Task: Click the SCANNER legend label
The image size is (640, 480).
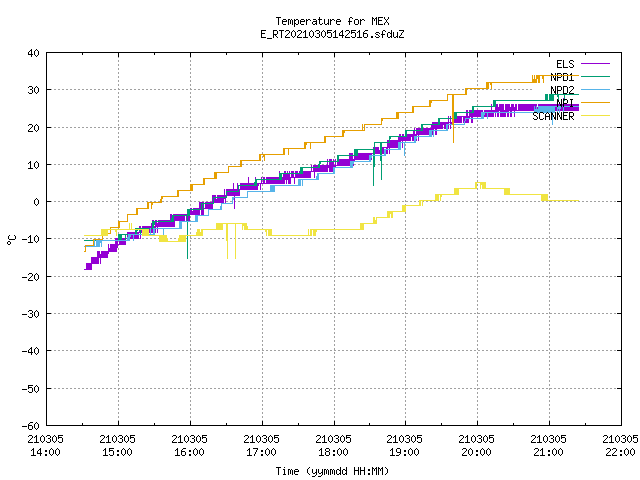Action: (553, 116)
